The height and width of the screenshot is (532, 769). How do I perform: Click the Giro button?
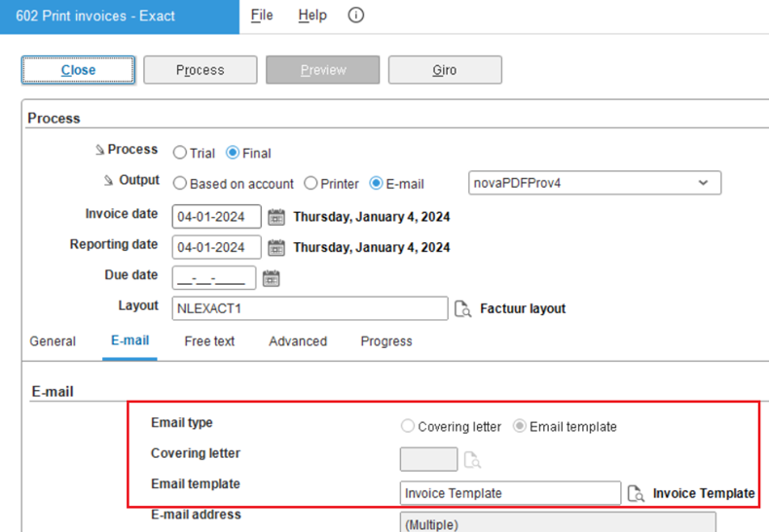click(x=445, y=70)
